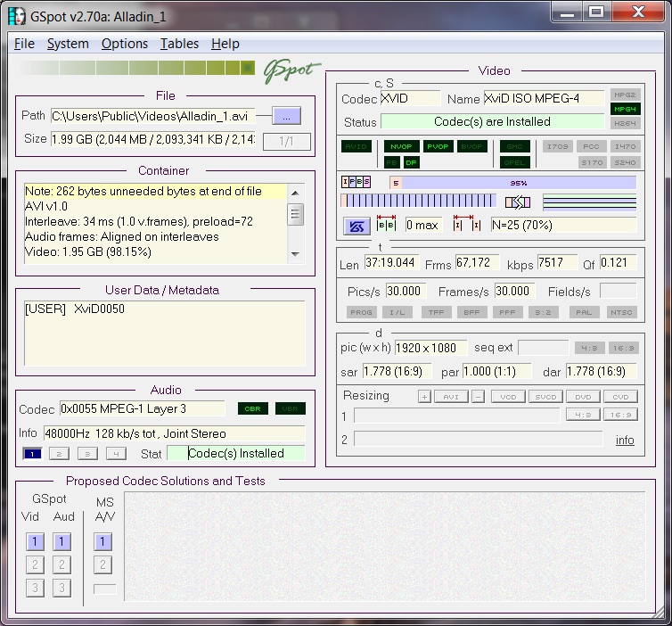Click the blue frame analysis icon button
The width and height of the screenshot is (672, 626).
pos(356,226)
